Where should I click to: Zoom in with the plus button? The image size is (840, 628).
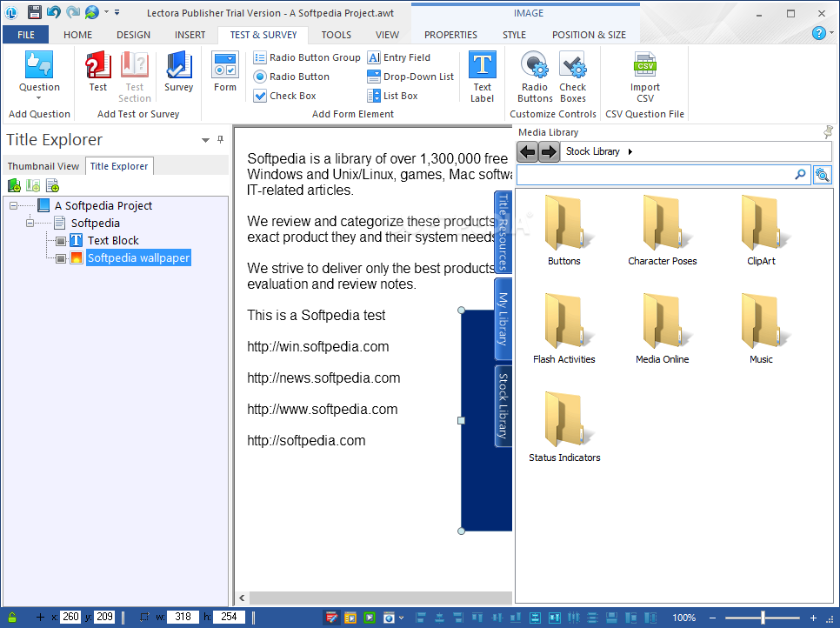813,618
